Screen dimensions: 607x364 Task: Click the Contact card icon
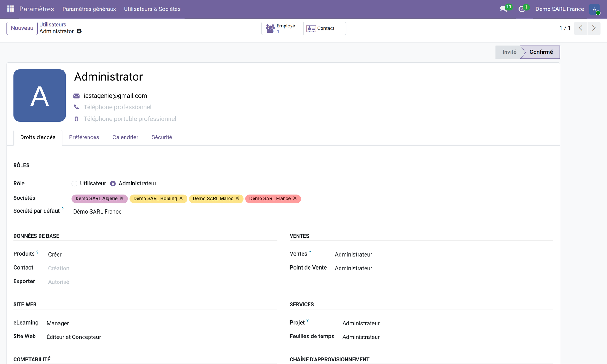coord(311,28)
